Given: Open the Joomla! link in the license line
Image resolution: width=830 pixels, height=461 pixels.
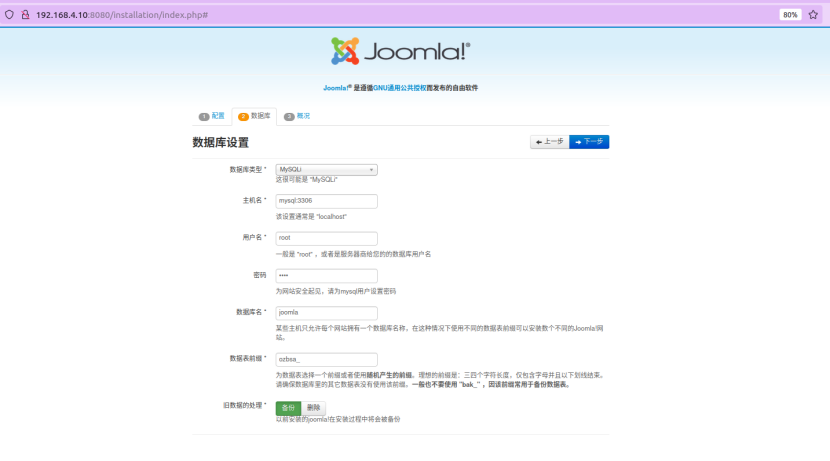Looking at the screenshot, I should pos(336,88).
